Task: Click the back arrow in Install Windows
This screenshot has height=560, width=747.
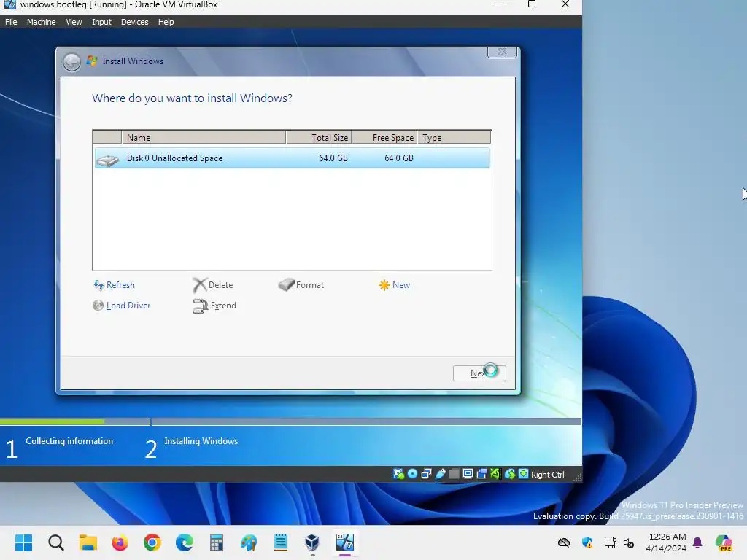Action: pyautogui.click(x=72, y=61)
